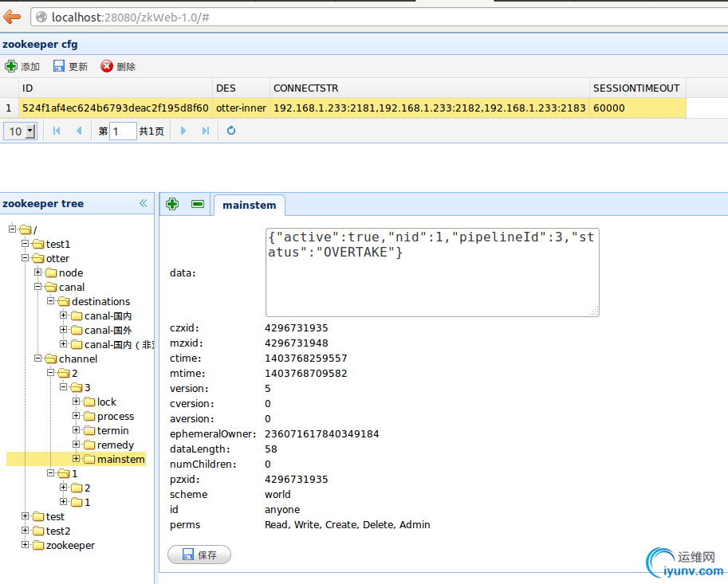Screen dimensions: 728x584
Task: Expand the zookeeper tree node
Action: [26, 545]
